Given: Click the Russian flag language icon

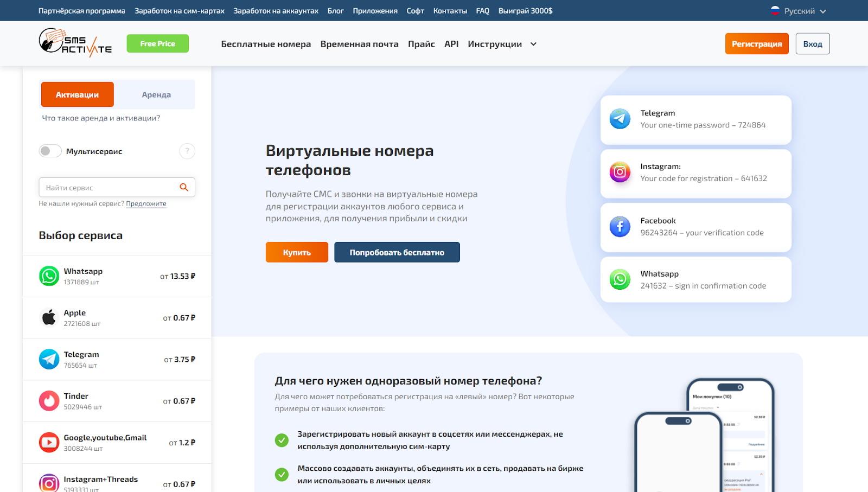Looking at the screenshot, I should [775, 10].
